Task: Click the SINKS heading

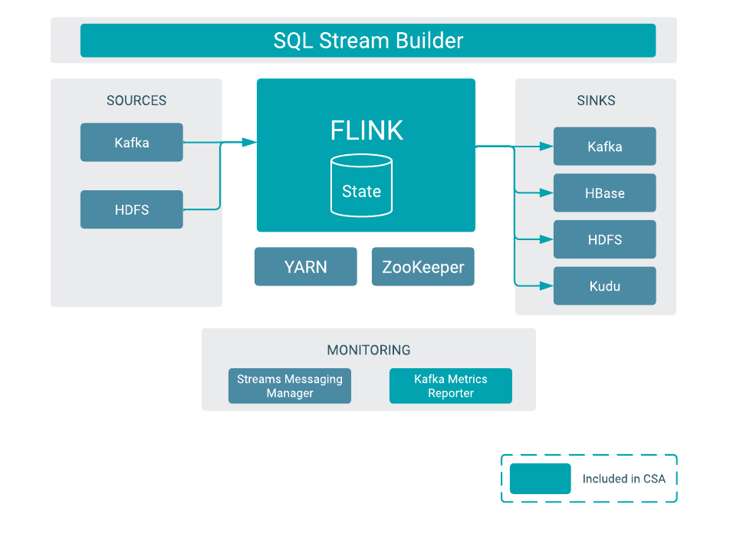Action: click(x=596, y=100)
